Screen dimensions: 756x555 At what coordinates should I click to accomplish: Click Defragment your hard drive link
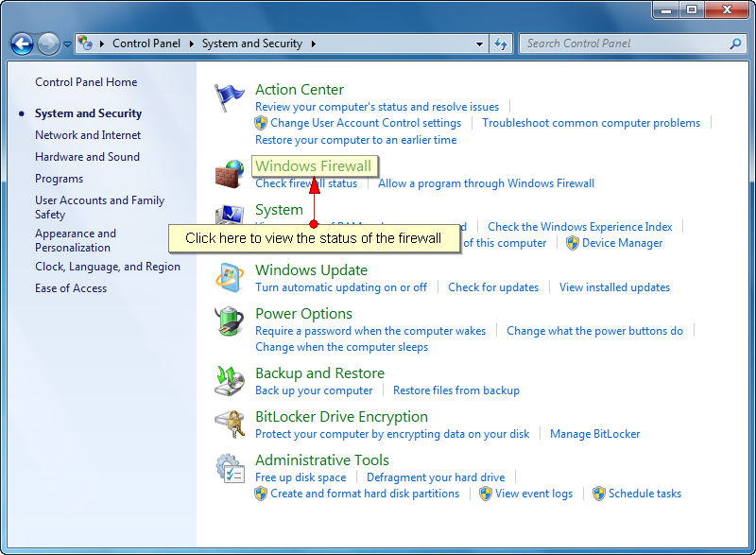point(436,477)
